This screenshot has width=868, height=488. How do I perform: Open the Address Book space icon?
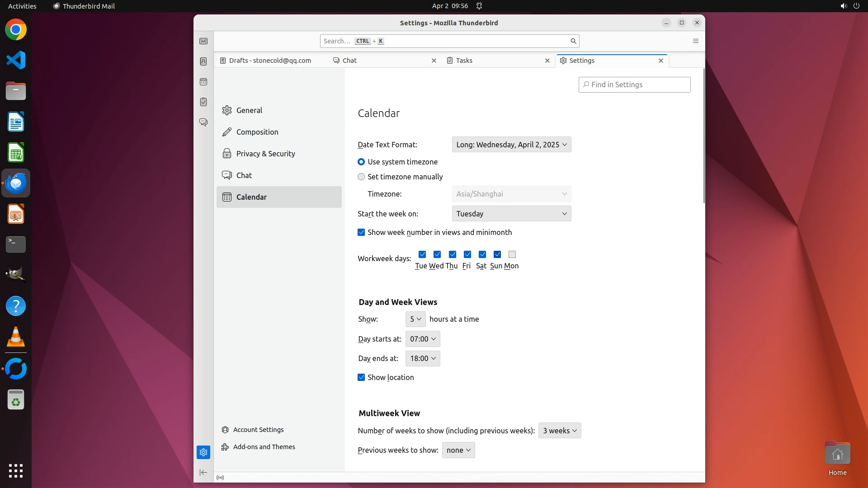[x=203, y=61]
